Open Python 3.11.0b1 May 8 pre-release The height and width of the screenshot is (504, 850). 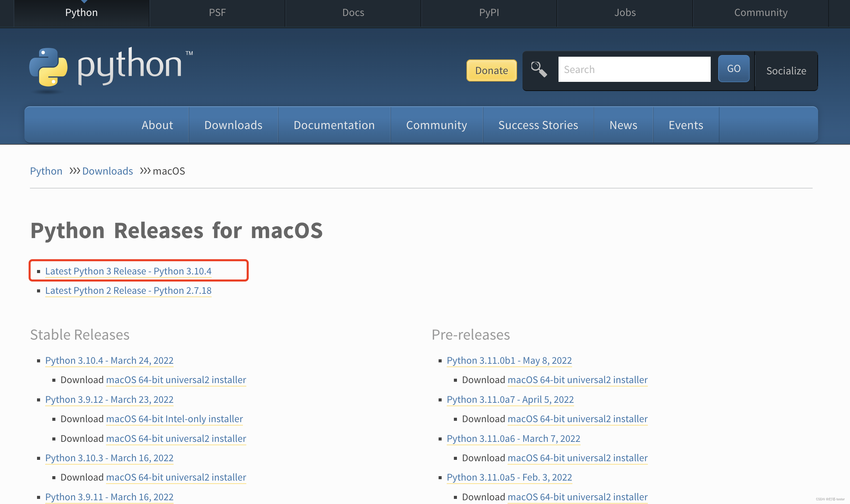509,360
